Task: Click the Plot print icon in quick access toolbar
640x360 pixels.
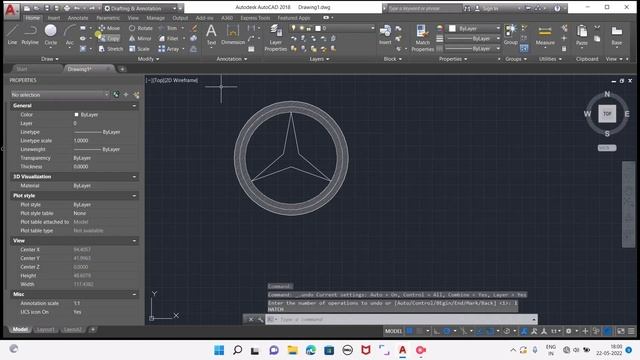Action: pos(67,8)
